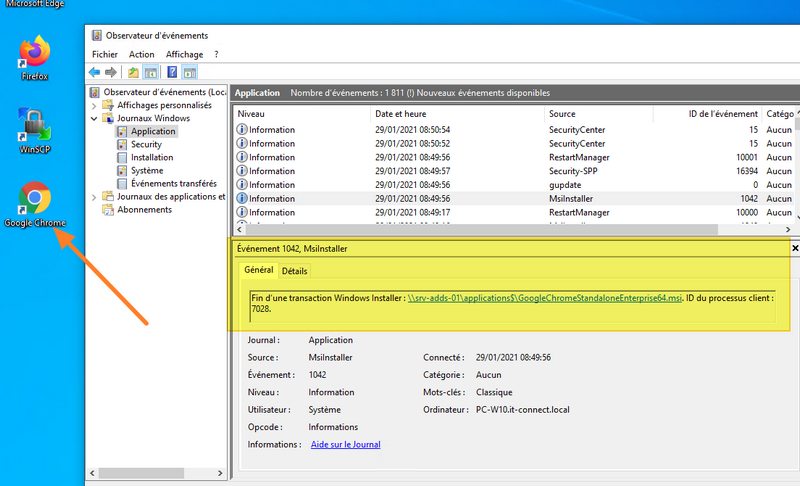Screen dimensions: 800x486
Task: Expand the Affichages personnalisés tree node
Action: pyautogui.click(x=94, y=105)
